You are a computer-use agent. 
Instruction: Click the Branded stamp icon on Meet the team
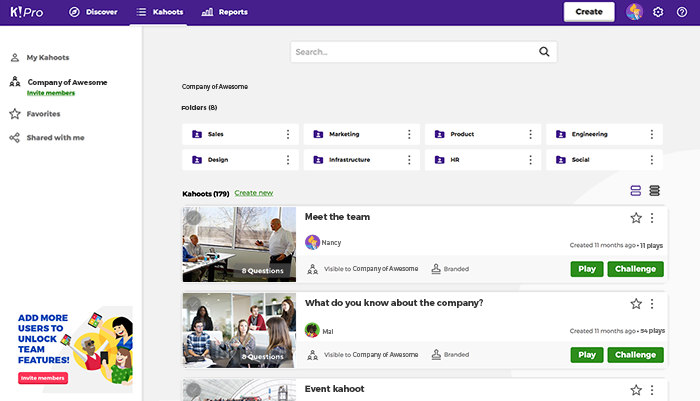click(436, 269)
